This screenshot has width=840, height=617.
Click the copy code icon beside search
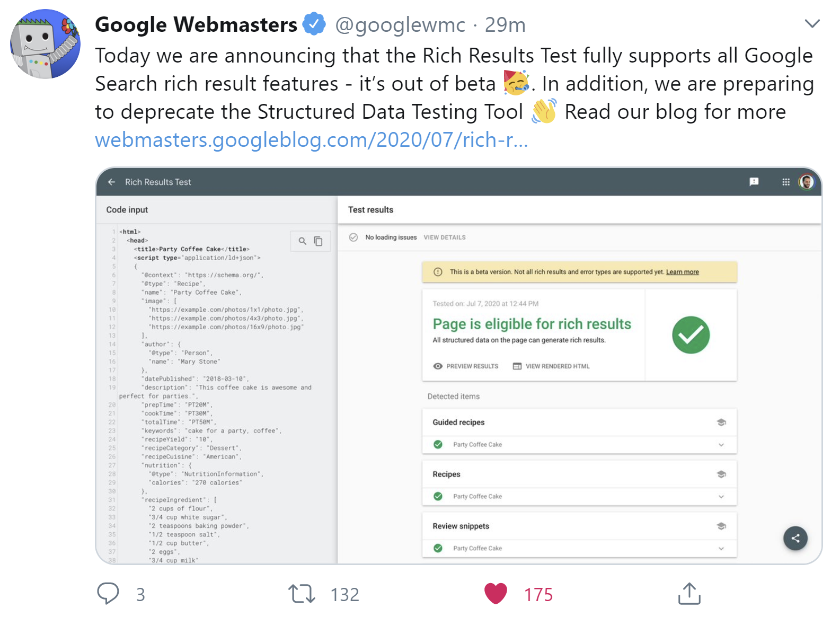point(318,241)
